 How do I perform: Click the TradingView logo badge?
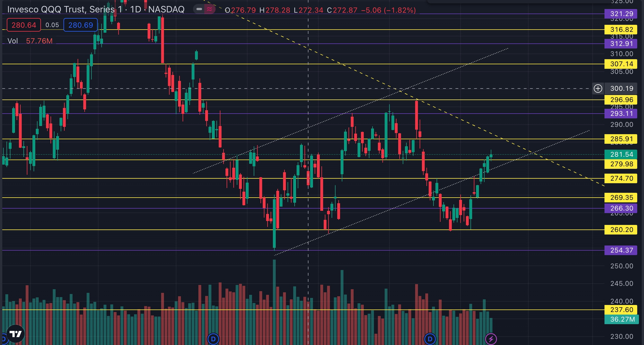click(x=16, y=334)
